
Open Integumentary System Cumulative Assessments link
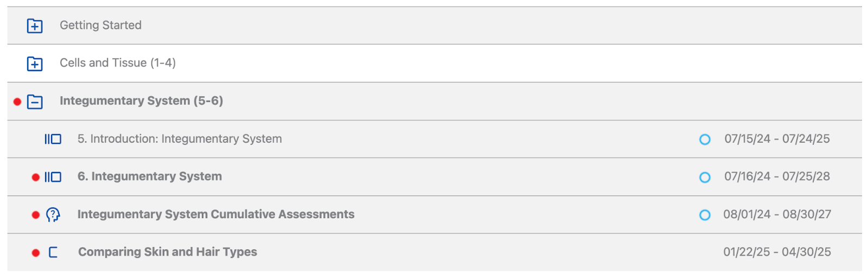pyautogui.click(x=216, y=214)
